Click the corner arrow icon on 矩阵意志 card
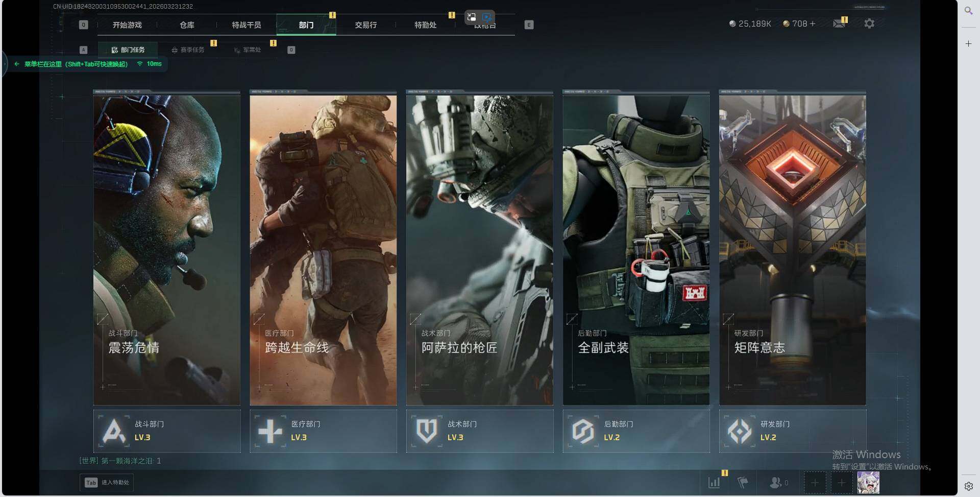 click(x=728, y=319)
